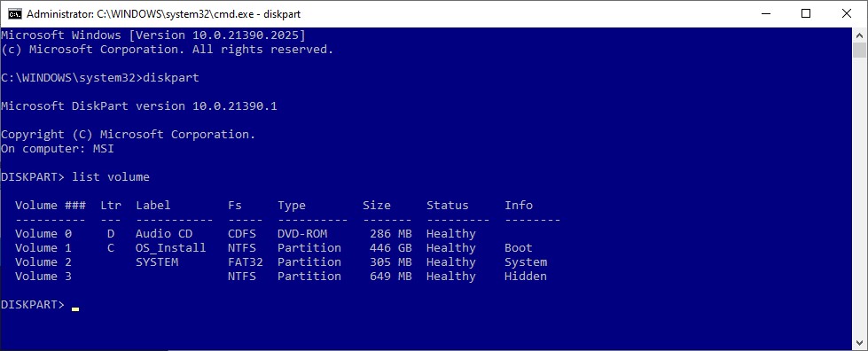The height and width of the screenshot is (351, 868).
Task: Click the 'DISKPART> list volume' command
Action: click(75, 177)
